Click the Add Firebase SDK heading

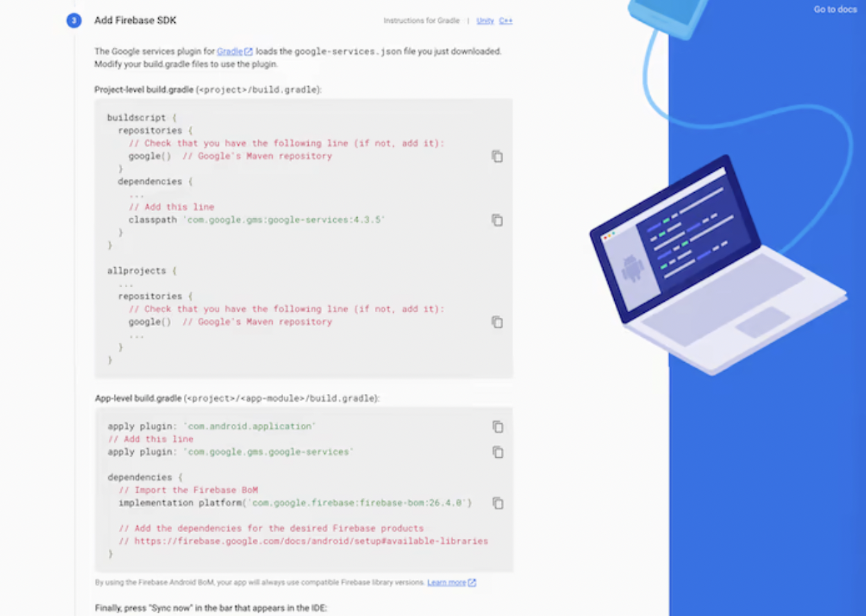[x=135, y=21]
